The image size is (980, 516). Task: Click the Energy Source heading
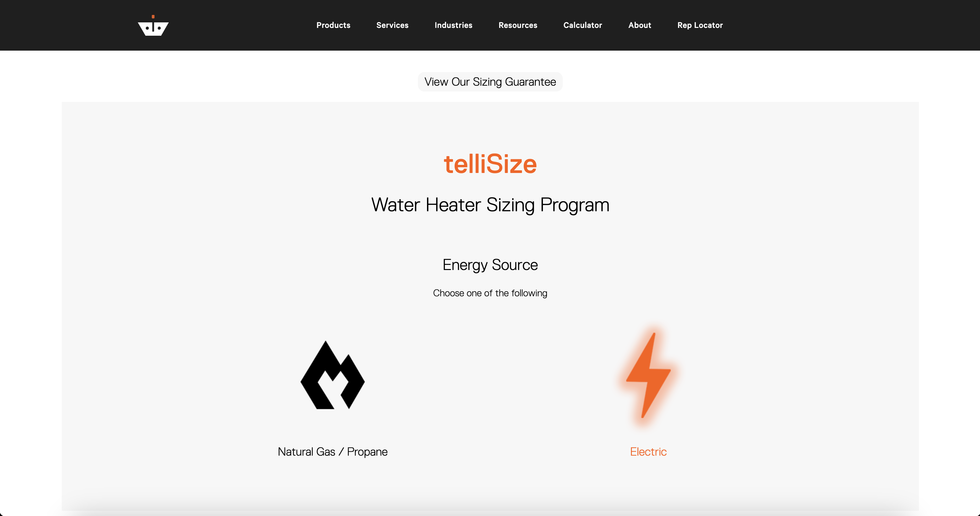pos(490,265)
